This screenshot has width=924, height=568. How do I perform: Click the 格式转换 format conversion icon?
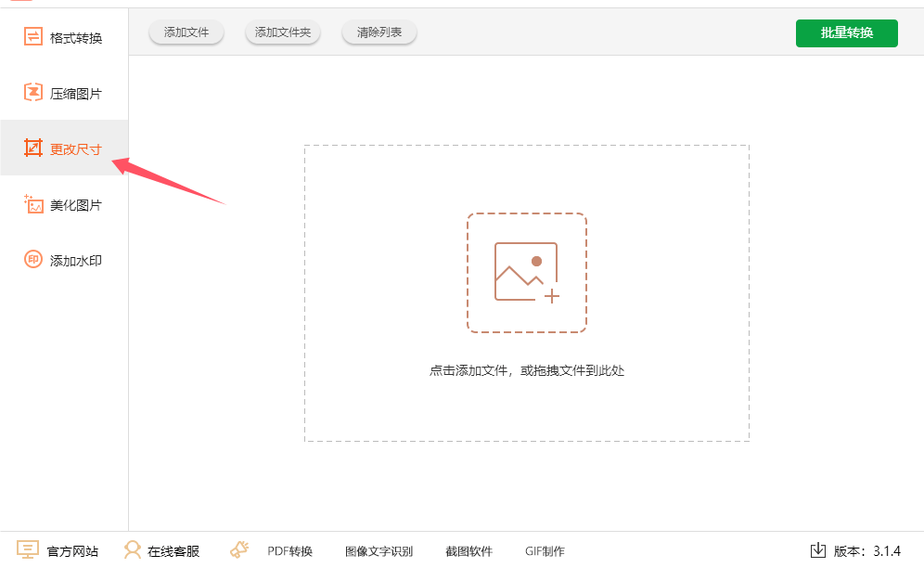(x=33, y=37)
